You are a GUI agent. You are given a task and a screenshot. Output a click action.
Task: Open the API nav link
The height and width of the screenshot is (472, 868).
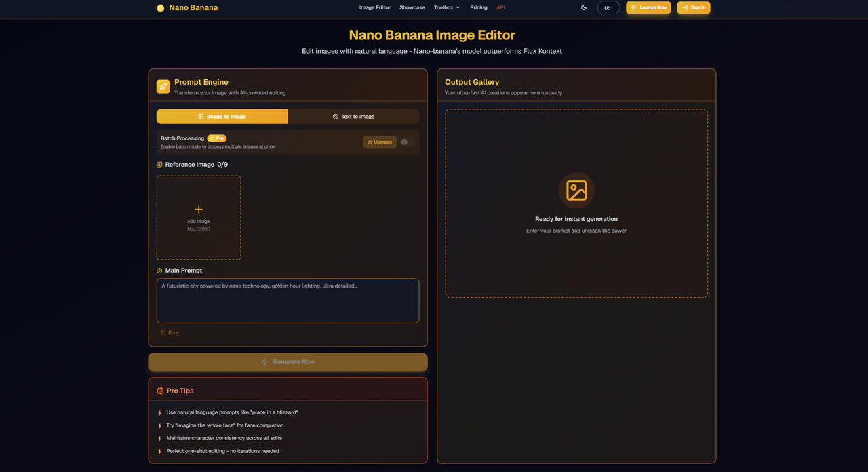(500, 7)
